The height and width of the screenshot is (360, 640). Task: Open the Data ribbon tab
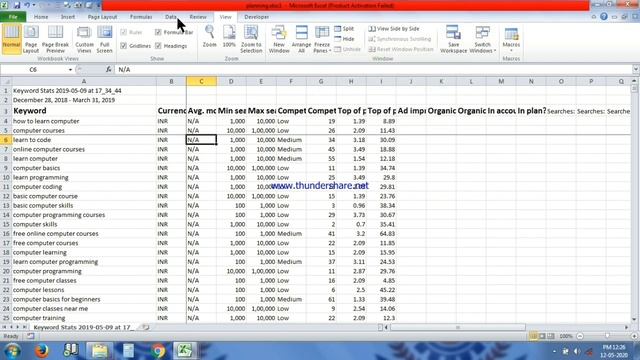171,17
